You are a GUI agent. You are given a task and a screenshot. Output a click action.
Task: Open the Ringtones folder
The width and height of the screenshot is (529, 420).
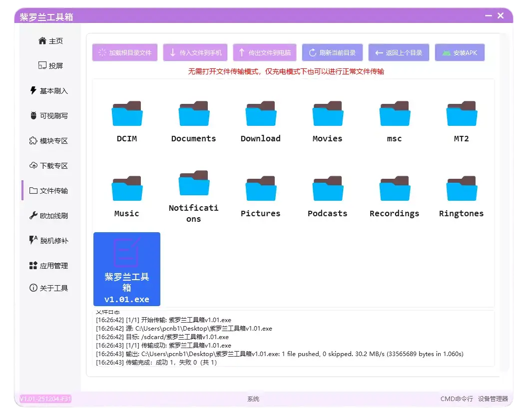461,195
